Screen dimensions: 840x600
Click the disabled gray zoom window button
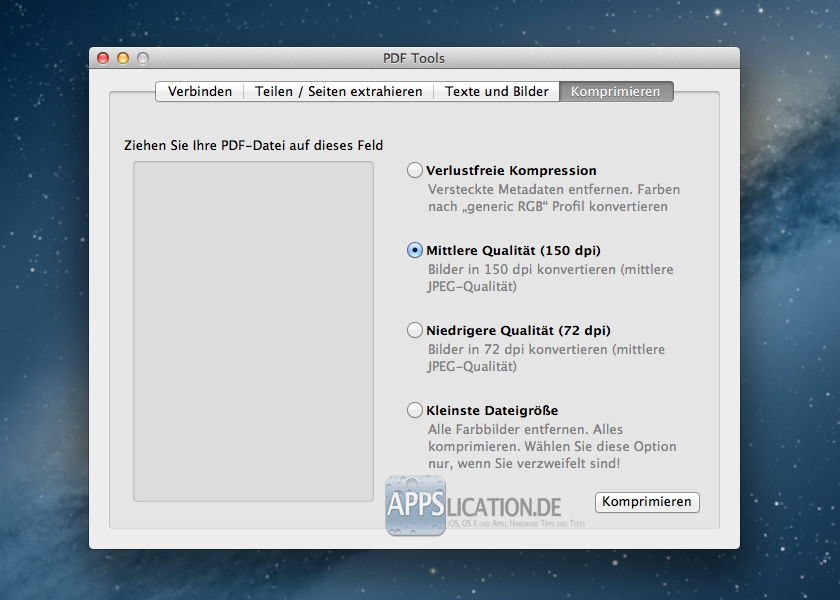[142, 58]
